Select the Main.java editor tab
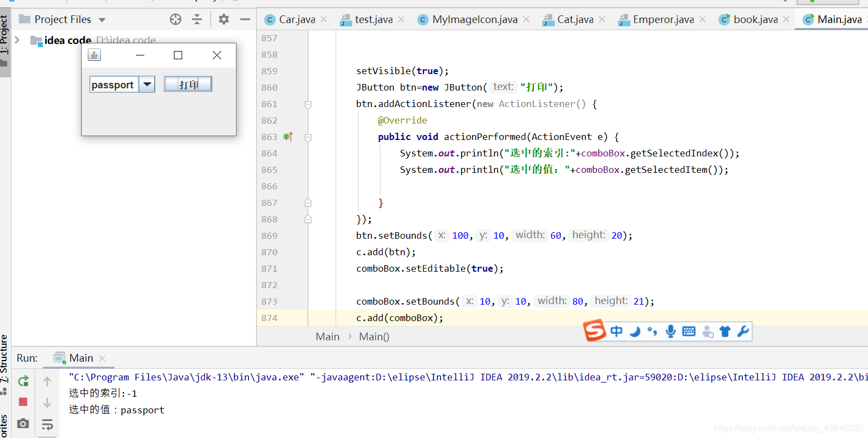The image size is (868, 438). pos(832,19)
